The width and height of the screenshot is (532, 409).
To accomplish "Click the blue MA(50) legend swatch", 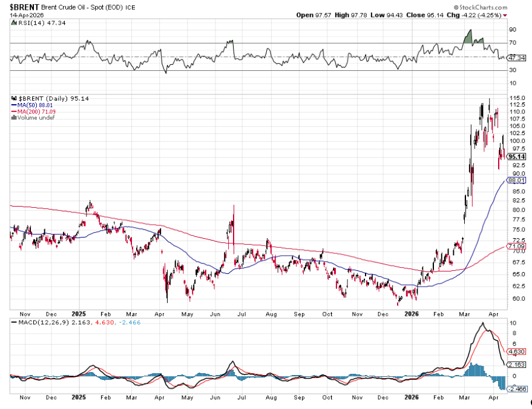I will point(14,105).
